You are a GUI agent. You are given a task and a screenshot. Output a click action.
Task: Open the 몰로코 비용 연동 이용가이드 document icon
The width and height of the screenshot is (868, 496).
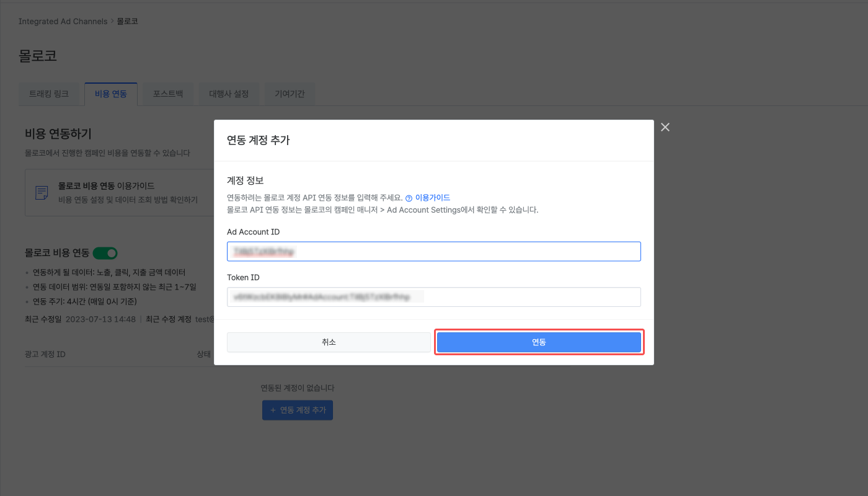42,192
